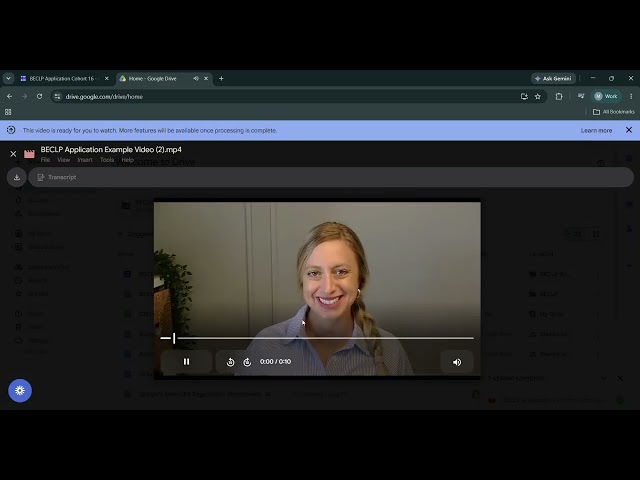Mute the video with the speaker icon
The image size is (640, 480).
point(457,362)
